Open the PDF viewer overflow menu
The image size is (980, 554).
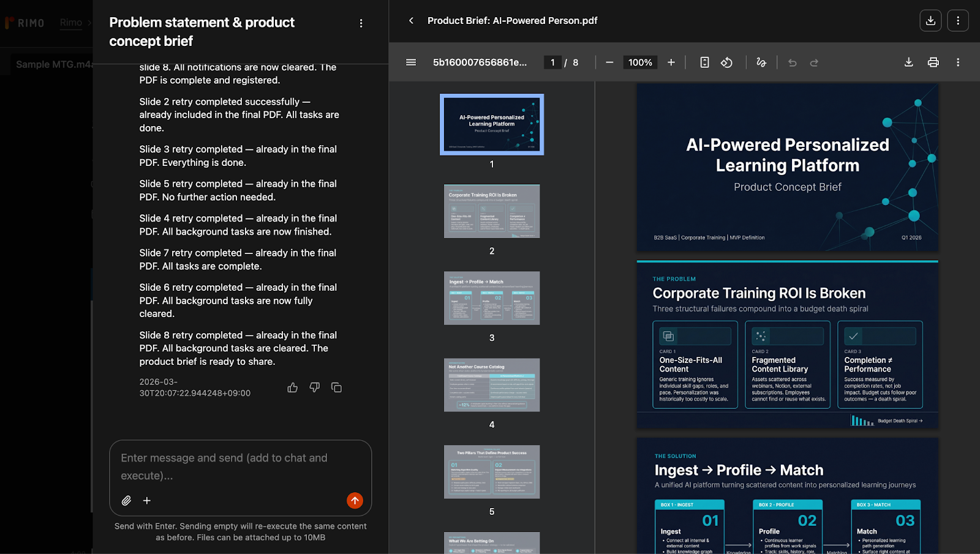click(x=958, y=62)
